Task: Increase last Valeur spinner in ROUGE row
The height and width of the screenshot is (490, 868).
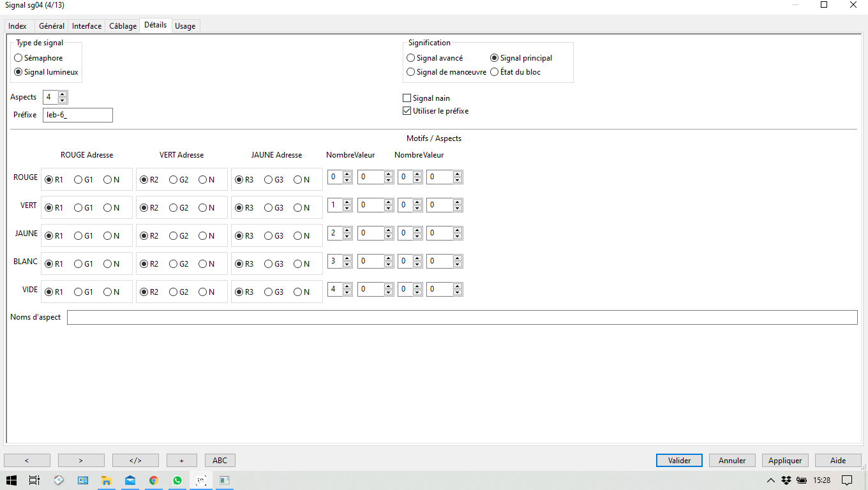Action: (458, 174)
